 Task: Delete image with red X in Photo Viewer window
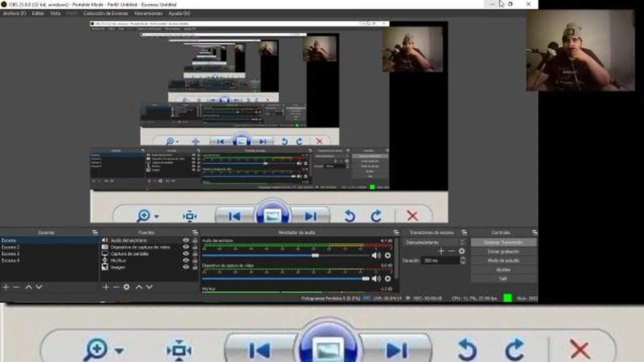pos(580,349)
